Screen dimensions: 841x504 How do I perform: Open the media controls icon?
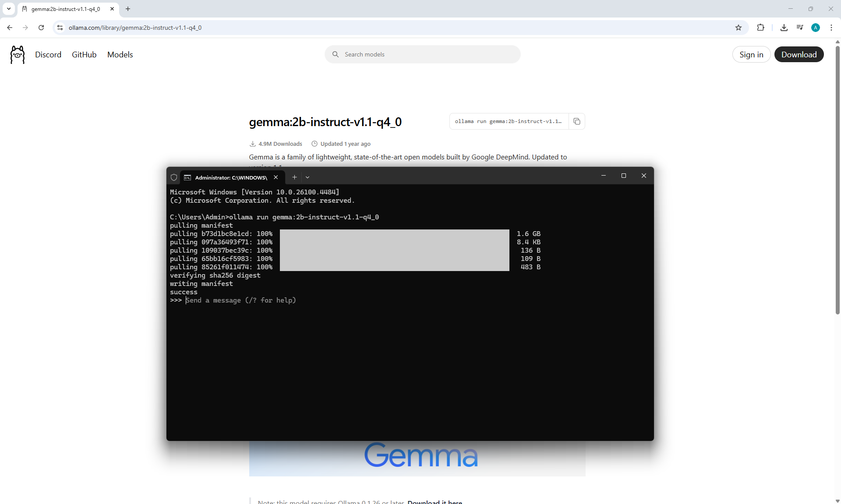tap(800, 28)
